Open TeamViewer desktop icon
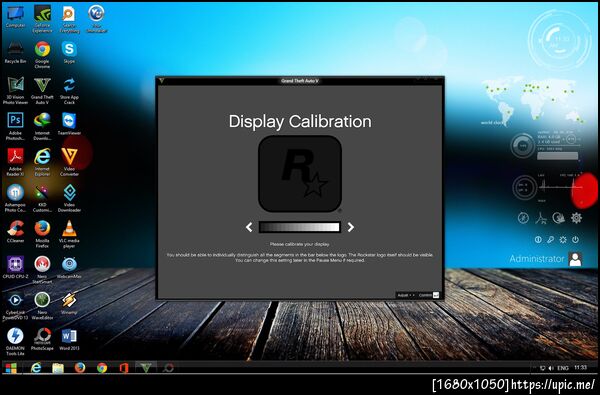 69,124
